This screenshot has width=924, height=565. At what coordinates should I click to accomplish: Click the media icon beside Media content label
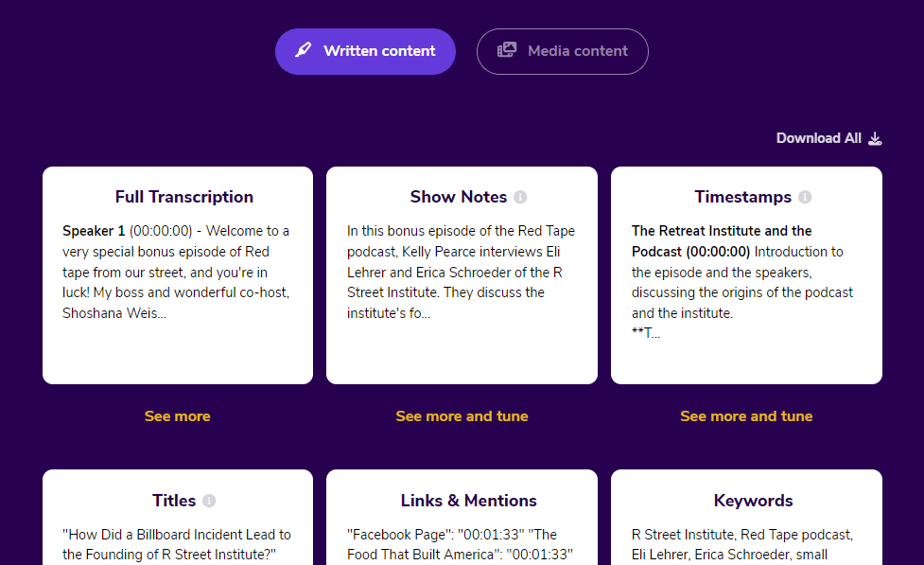click(507, 51)
